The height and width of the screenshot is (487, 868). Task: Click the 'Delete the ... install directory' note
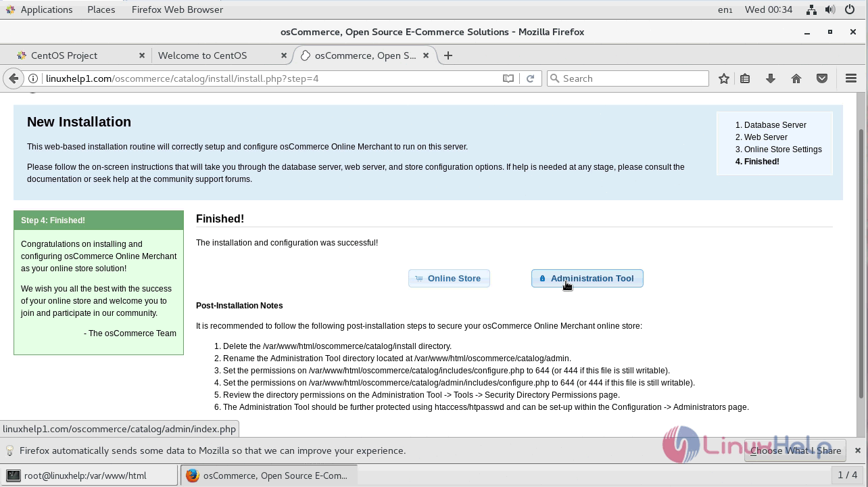click(x=337, y=346)
